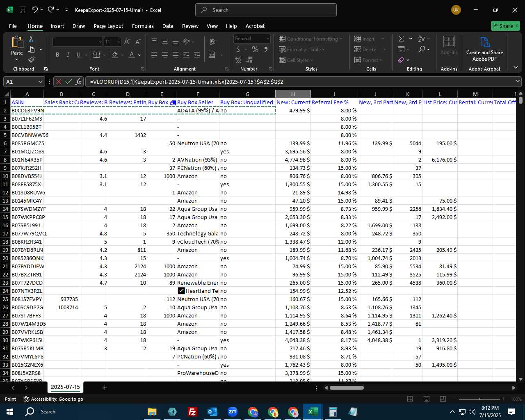Image resolution: width=525 pixels, height=420 pixels.
Task: Decrease font size with smaller A icon
Action: tap(138, 41)
